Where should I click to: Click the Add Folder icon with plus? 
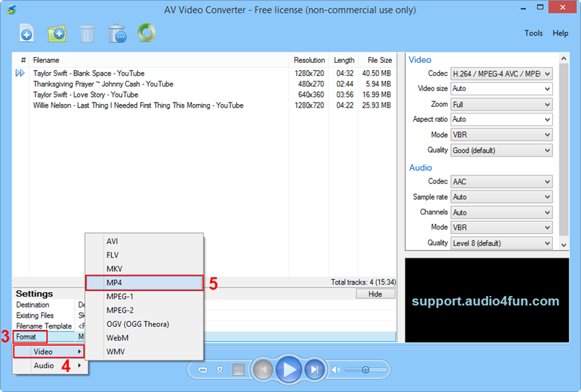57,33
